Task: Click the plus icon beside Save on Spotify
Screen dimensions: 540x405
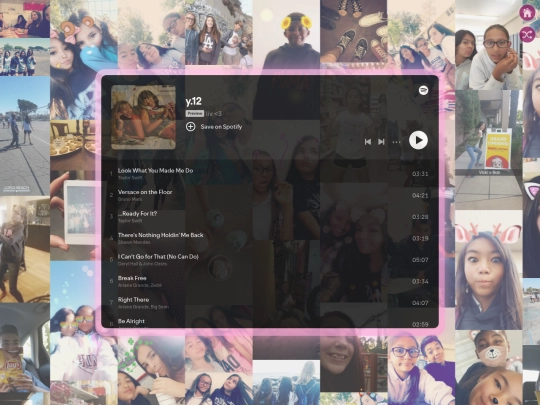Action: click(x=190, y=127)
